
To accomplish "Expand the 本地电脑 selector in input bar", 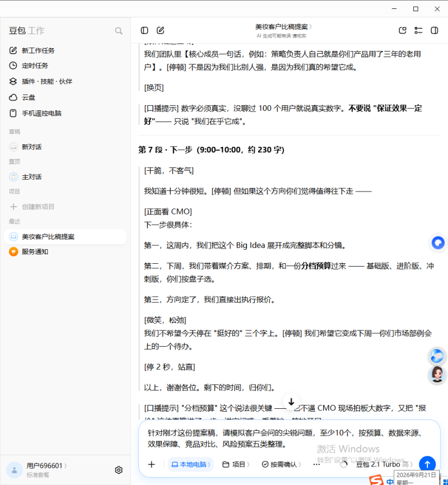I will (190, 464).
